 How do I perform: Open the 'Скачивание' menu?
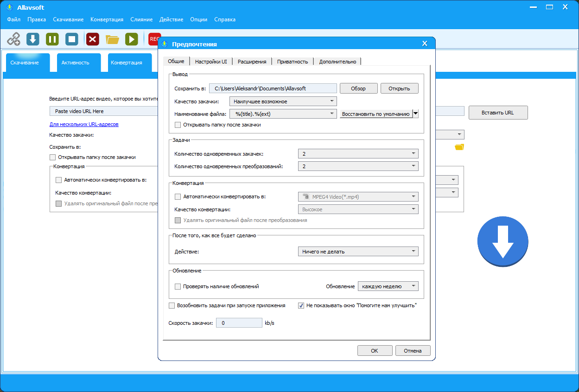pos(68,19)
